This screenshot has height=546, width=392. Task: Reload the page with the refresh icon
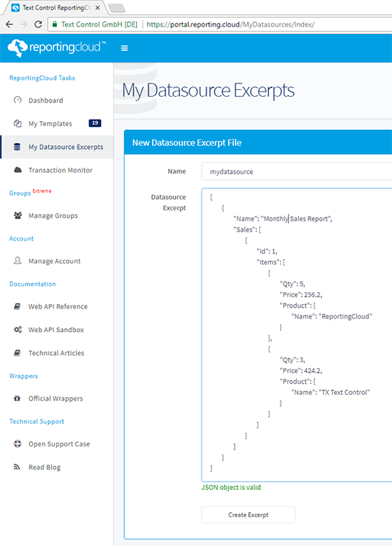tap(38, 24)
